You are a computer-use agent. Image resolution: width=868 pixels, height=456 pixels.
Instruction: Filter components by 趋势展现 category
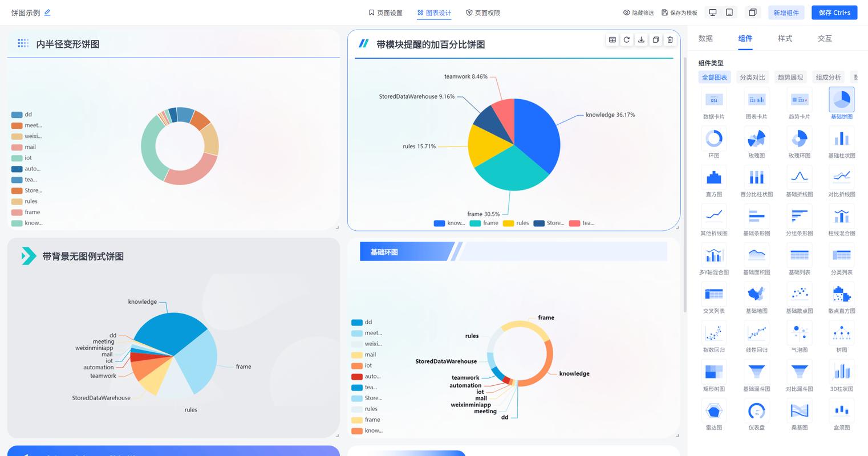click(x=790, y=76)
